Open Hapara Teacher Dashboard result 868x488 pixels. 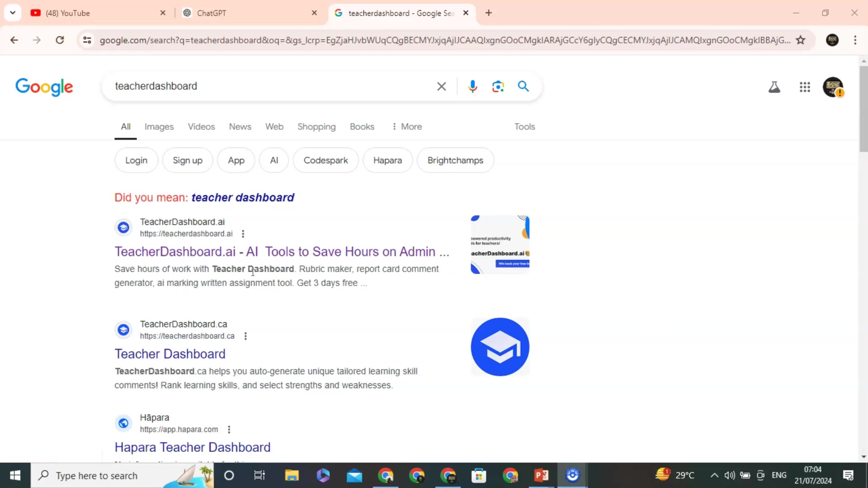point(193,447)
